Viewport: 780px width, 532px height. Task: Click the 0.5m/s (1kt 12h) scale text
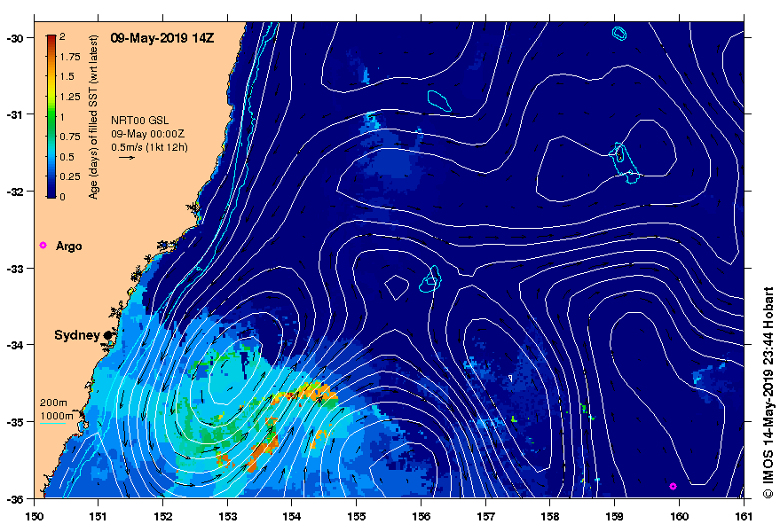[149, 147]
